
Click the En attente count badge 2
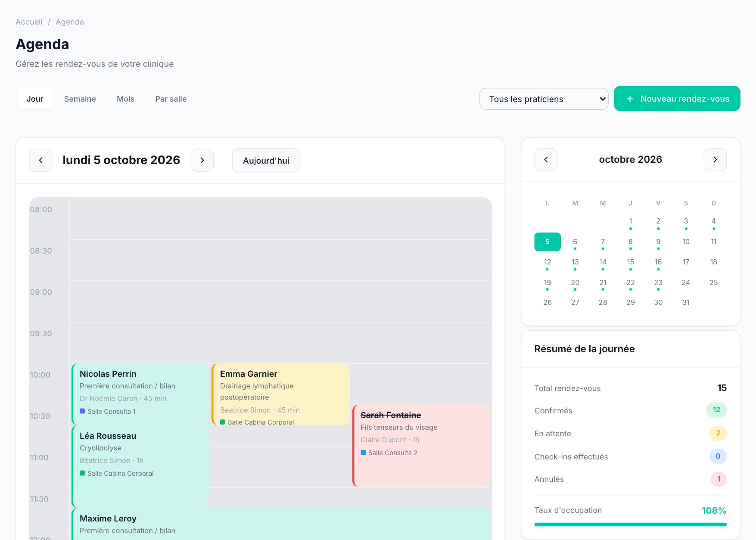(718, 433)
